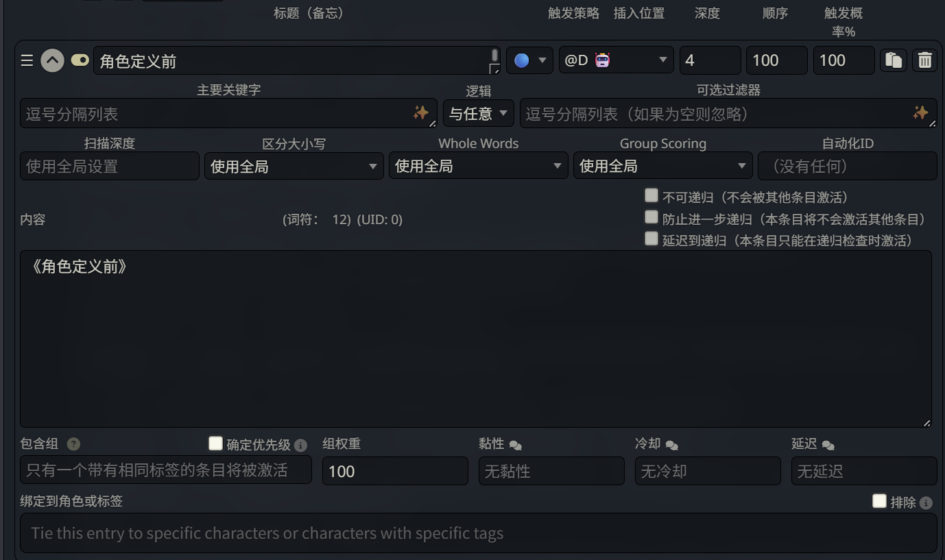Open the blue status indicator selector
This screenshot has height=560, width=945.
point(529,60)
